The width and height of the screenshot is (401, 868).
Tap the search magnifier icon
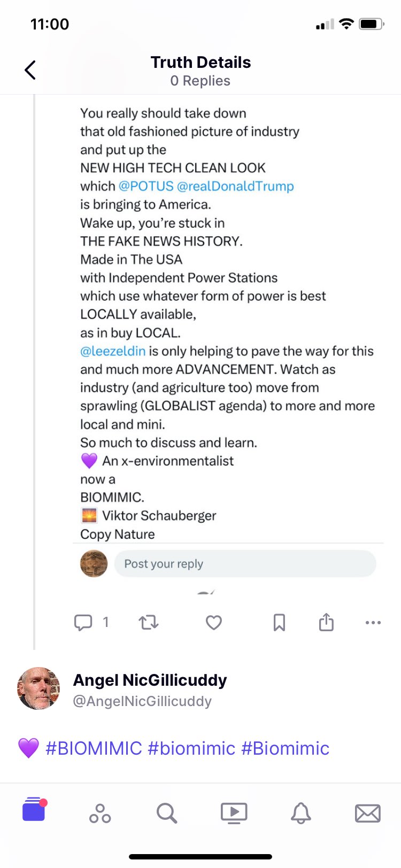(x=167, y=813)
